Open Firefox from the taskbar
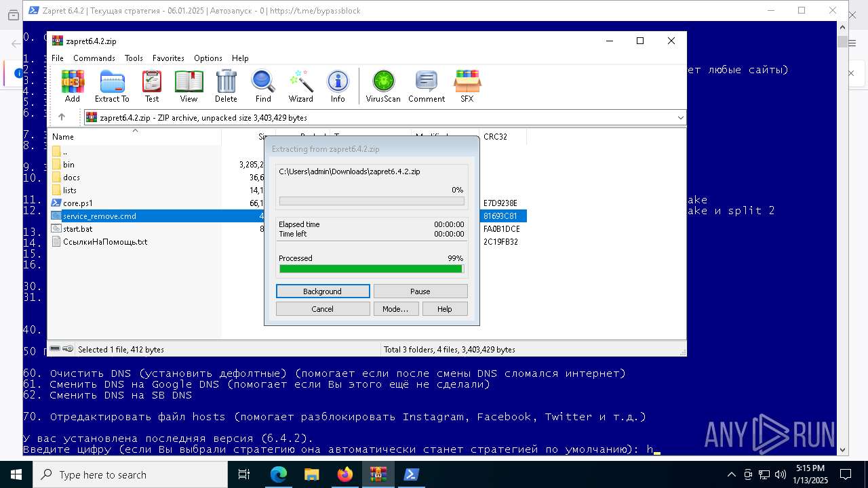 pos(345,474)
